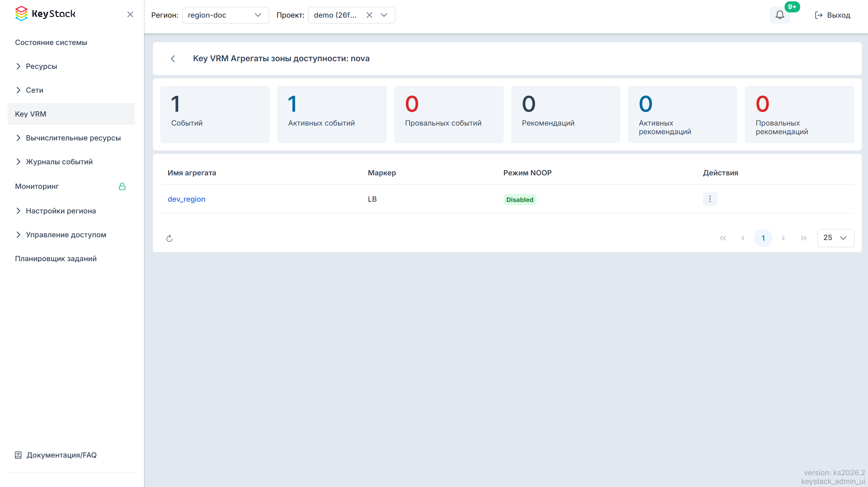Click the Провальных событий card
Viewport: 868px width, 487px height.
[x=449, y=114]
